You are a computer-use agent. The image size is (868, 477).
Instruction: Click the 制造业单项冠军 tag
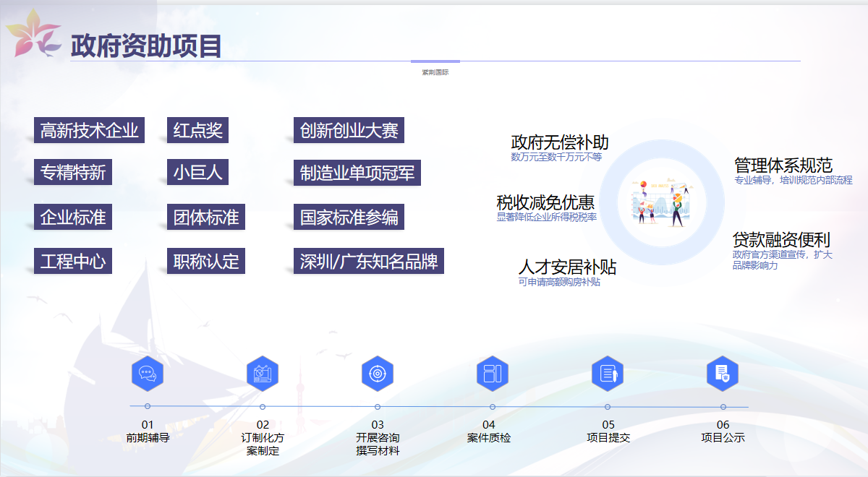[357, 173]
